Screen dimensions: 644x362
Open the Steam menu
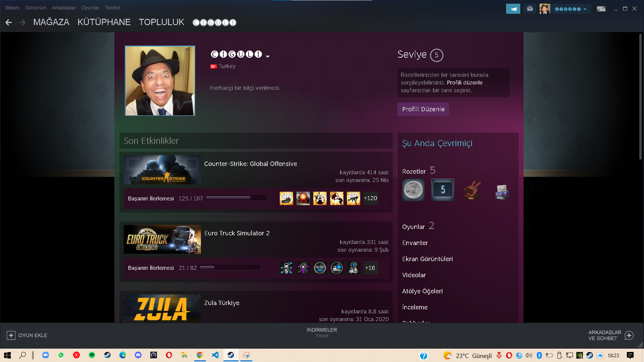click(12, 8)
